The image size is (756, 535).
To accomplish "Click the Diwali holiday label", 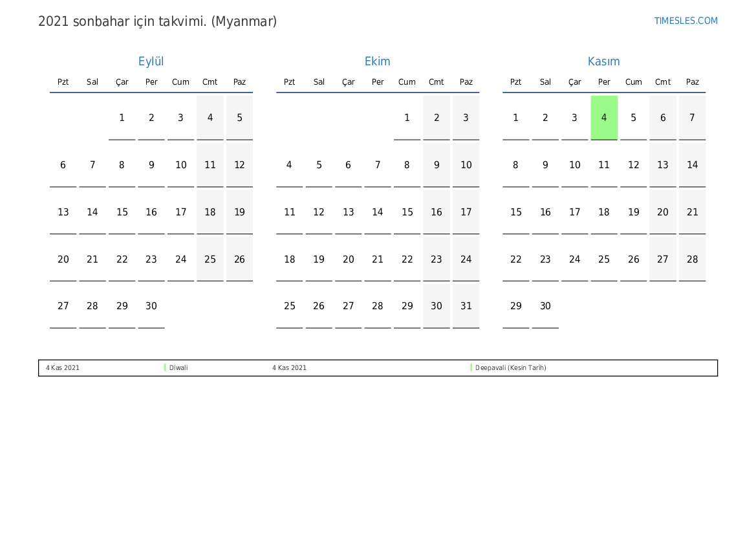I will (x=178, y=367).
